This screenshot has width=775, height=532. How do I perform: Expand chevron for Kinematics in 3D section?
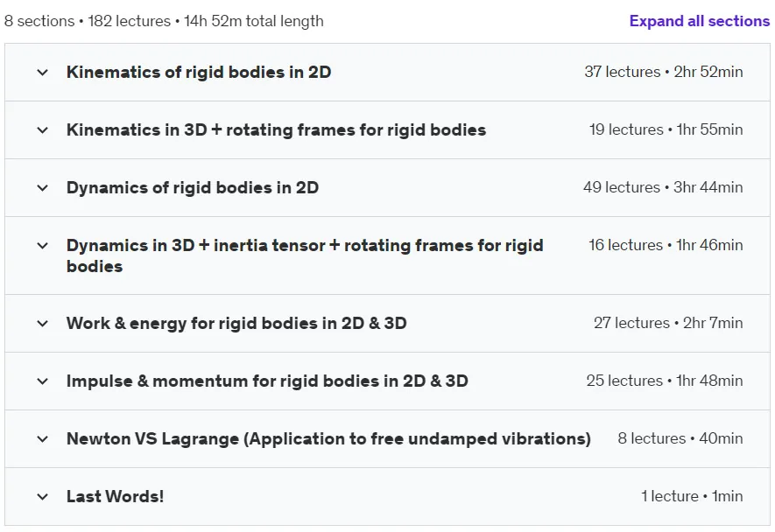pyautogui.click(x=43, y=129)
